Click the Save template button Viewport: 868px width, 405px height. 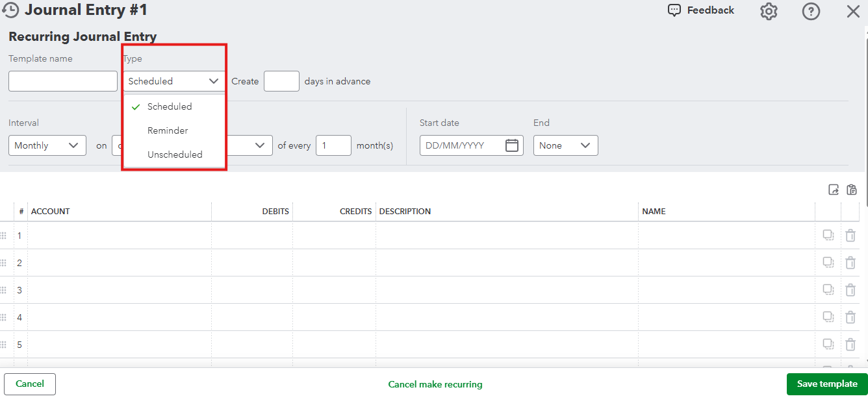click(x=826, y=384)
